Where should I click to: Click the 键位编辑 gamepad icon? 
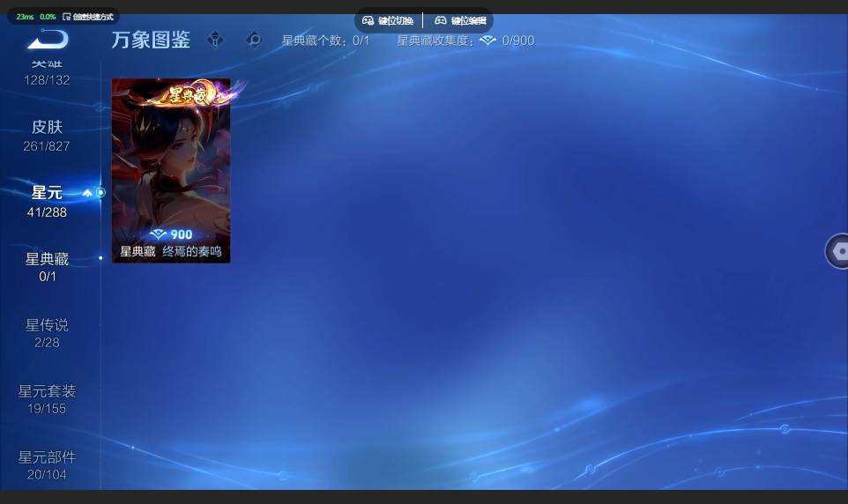tap(441, 20)
